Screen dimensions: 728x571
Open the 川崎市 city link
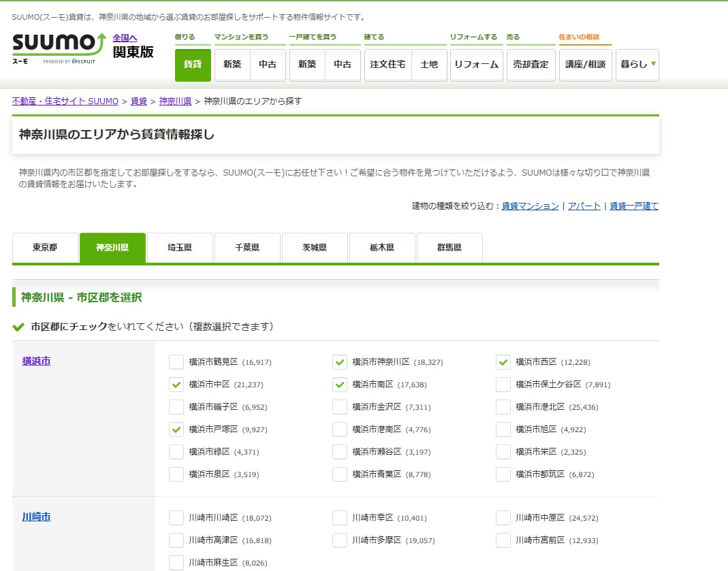[36, 517]
